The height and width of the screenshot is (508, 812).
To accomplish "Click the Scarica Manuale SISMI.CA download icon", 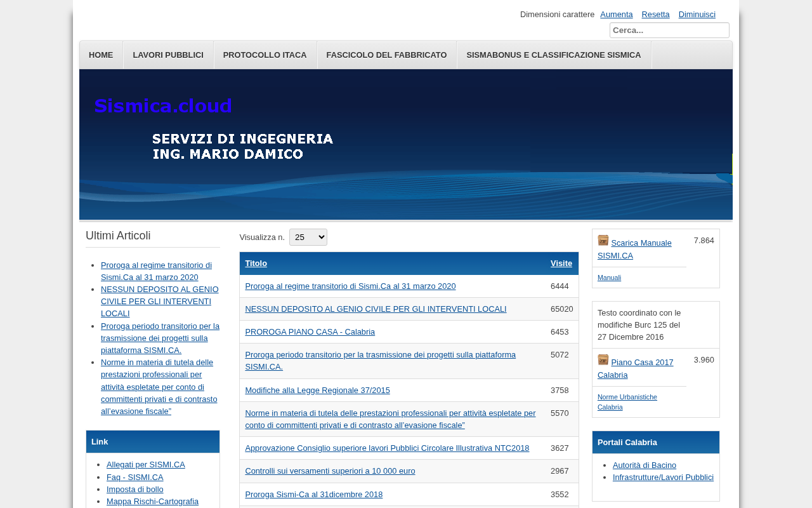I will pos(603,240).
